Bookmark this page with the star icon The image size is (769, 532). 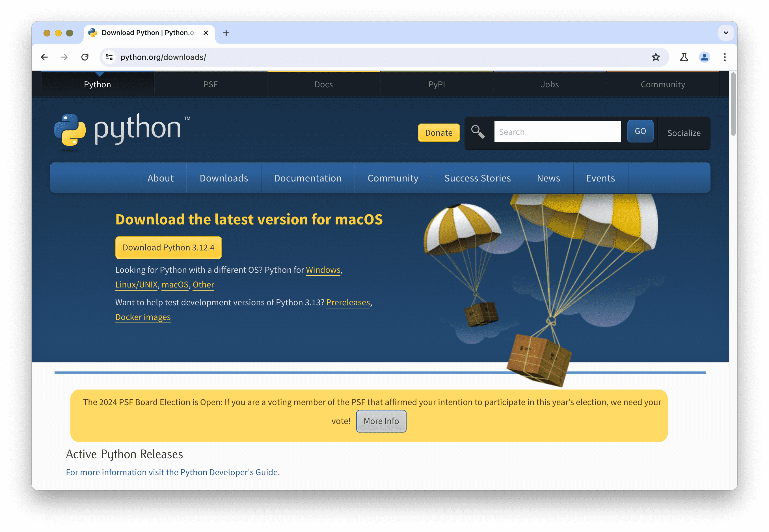[x=655, y=57]
